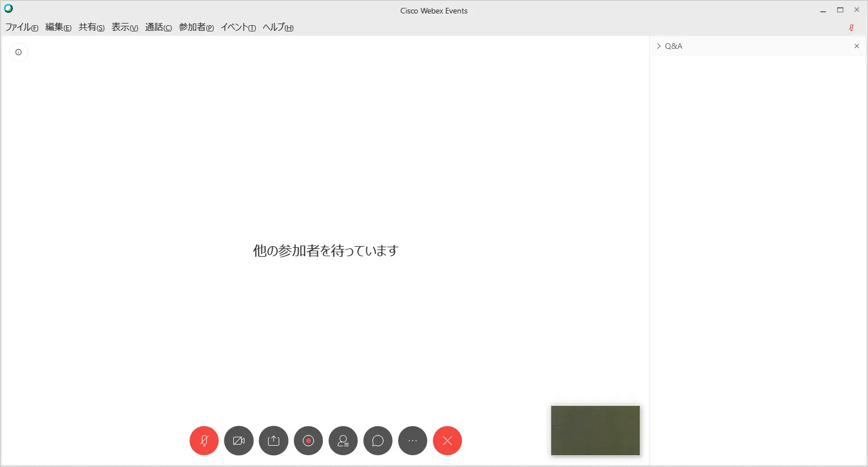Open the 表示 menu
This screenshot has height=467, width=868.
pyautogui.click(x=124, y=27)
